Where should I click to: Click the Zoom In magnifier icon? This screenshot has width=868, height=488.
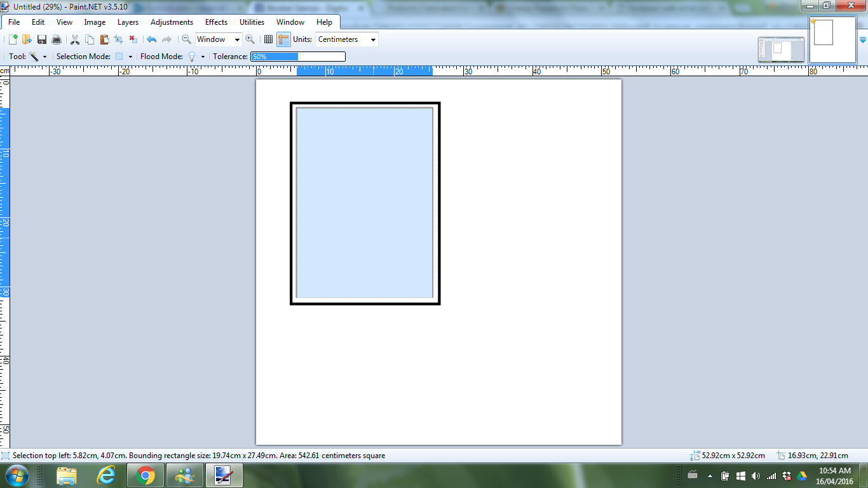click(248, 39)
